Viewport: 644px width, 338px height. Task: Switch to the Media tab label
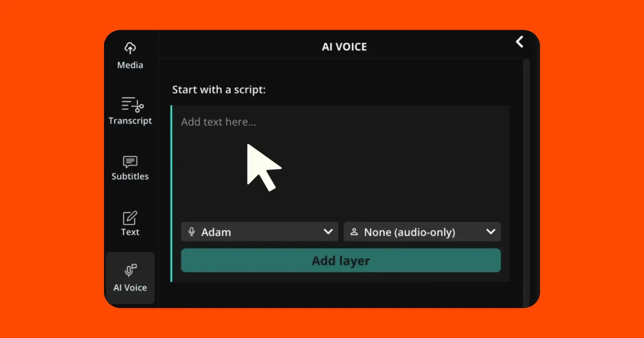coord(130,65)
